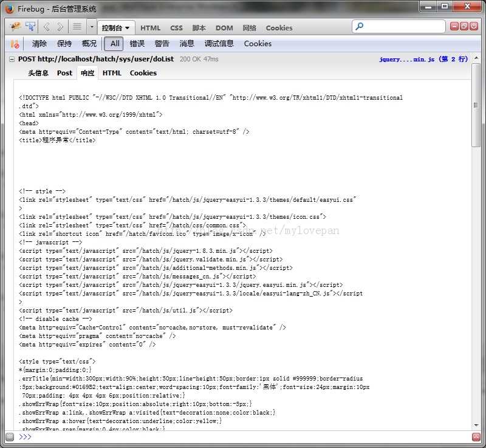486x448 pixels.
Task: Switch to the HTML panel
Action: (x=150, y=28)
